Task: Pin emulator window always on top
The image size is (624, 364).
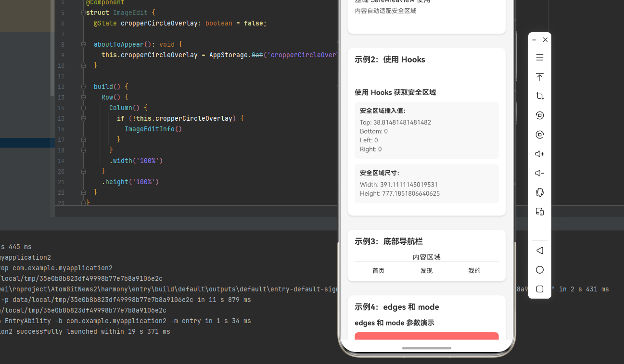Action: 540,77
